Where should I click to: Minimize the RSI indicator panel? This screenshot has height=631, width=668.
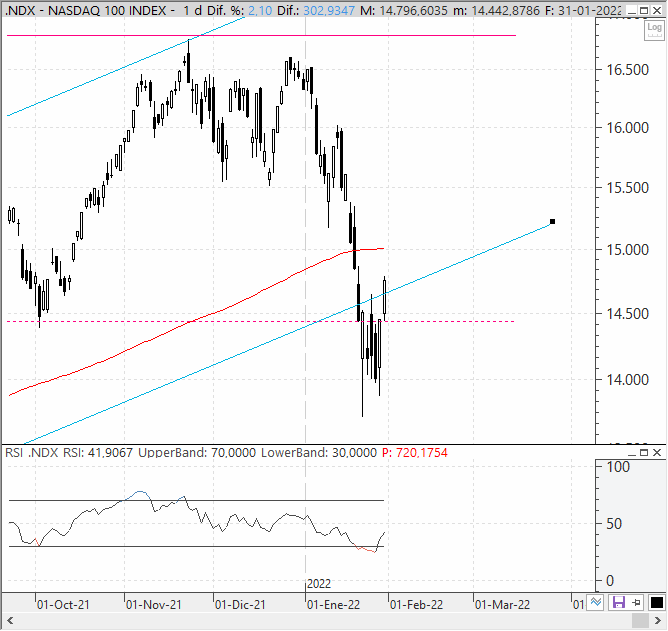click(632, 453)
